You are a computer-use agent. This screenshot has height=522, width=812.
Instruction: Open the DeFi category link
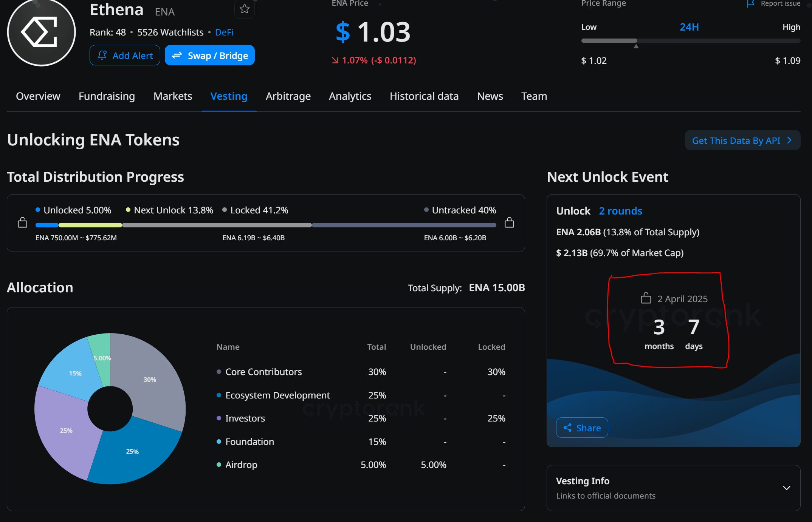pyautogui.click(x=224, y=32)
